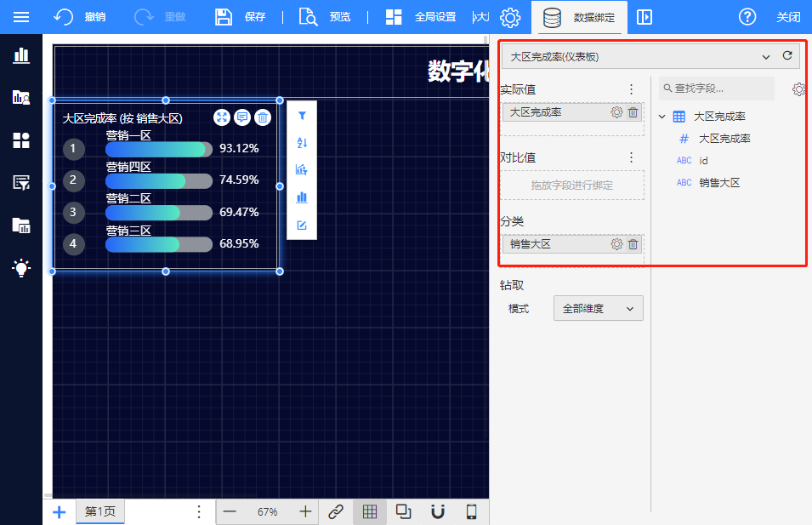Collapse the 大区完成率 table tree node
This screenshot has height=525, width=812.
click(x=662, y=117)
